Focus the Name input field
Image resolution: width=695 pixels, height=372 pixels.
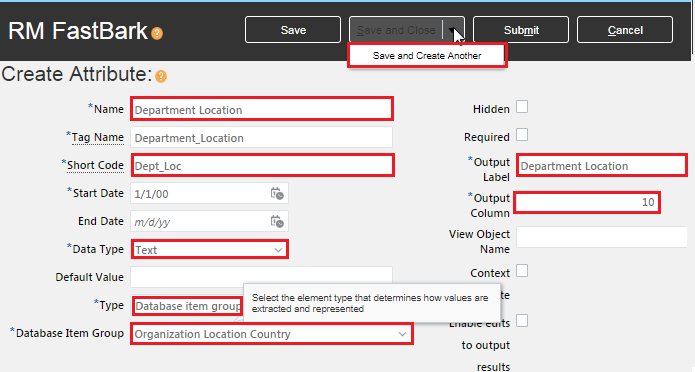point(262,109)
